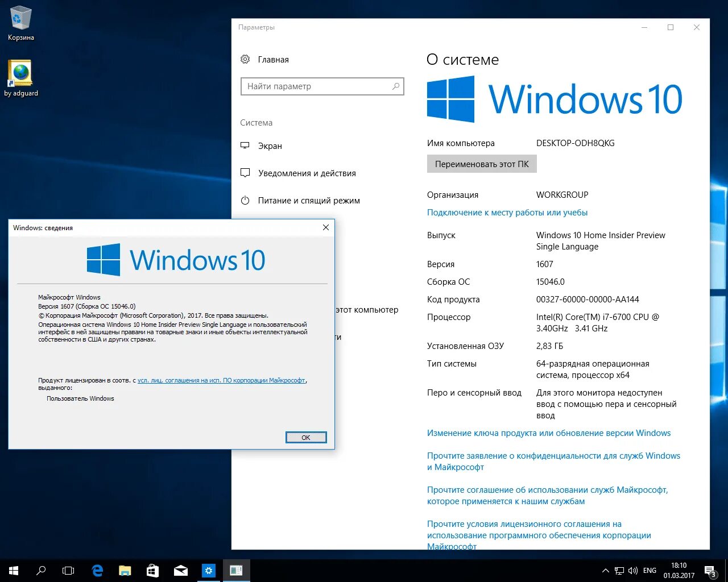728x582 pixels.
Task: Open условия лицензионного соглашения link
Action: (x=539, y=535)
